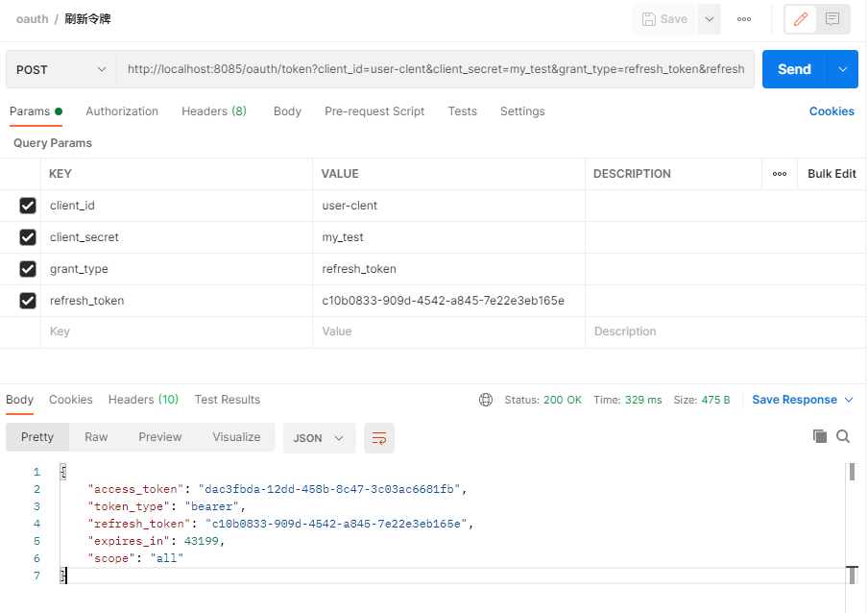The image size is (868, 613).
Task: Open the JSON format dropdown
Action: coord(319,437)
